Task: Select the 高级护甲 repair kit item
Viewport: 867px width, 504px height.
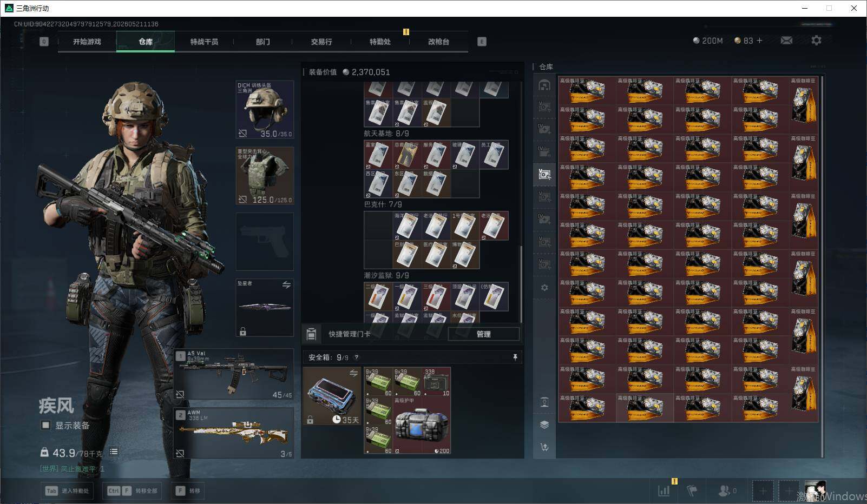Action: pos(422,426)
